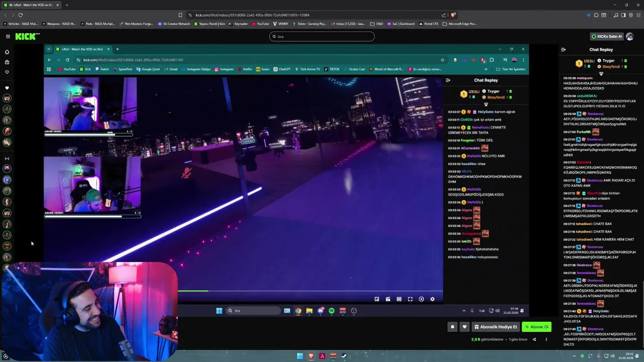Open the YouTube bookmark in outer browser

[x=260, y=24]
